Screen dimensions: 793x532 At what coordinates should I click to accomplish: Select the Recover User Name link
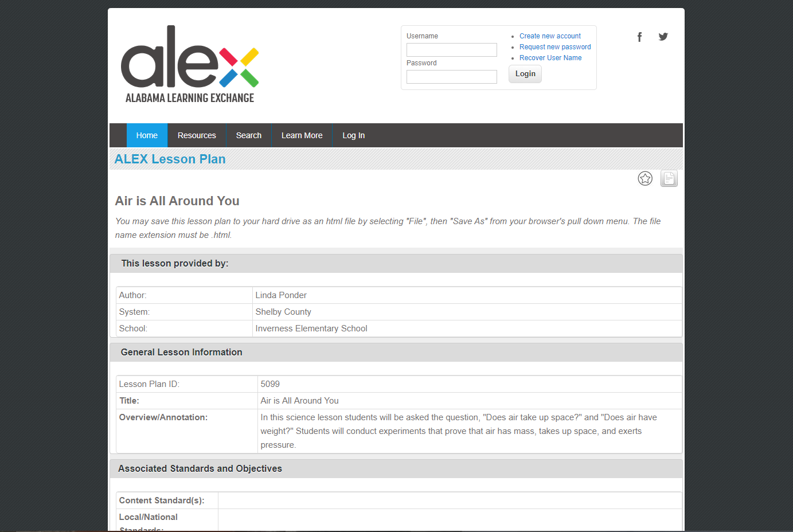(x=550, y=58)
